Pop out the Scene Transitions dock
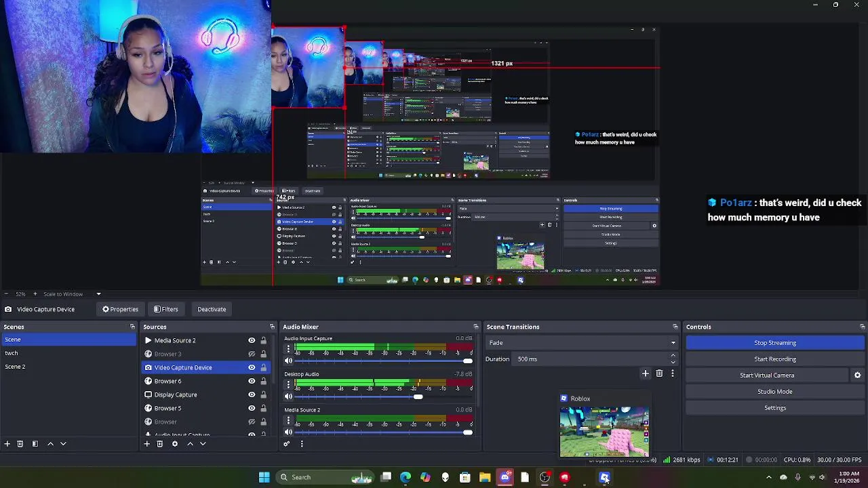868x488 pixels. [x=675, y=327]
